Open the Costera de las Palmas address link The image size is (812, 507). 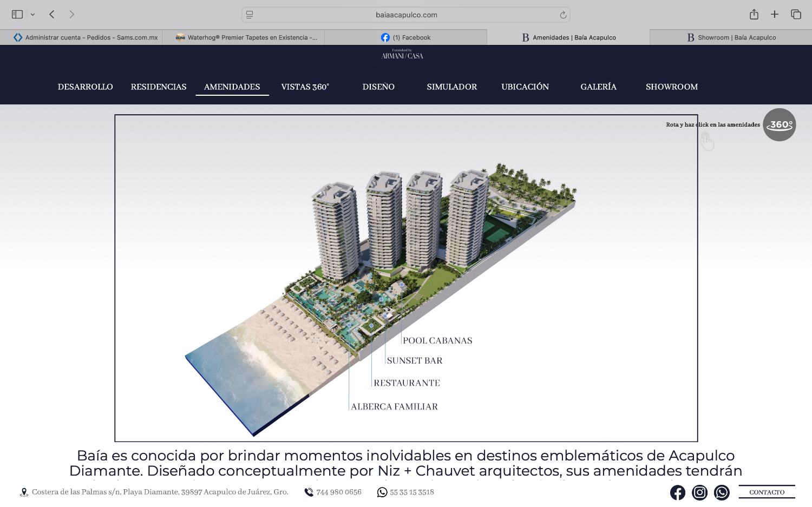(160, 492)
